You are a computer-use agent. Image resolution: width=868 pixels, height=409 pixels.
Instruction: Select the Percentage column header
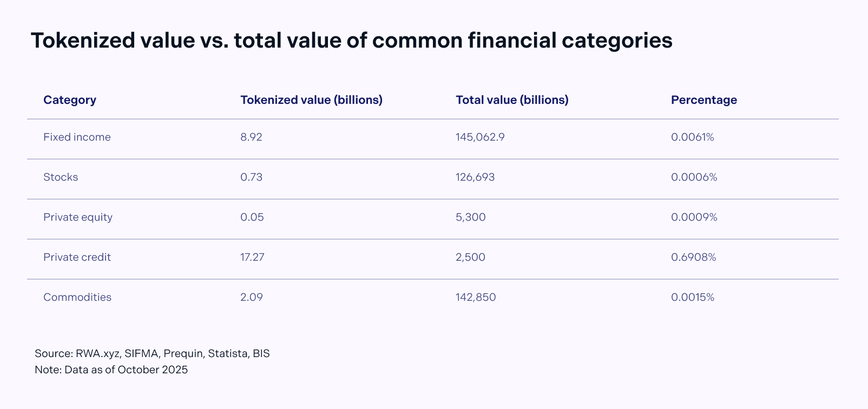pos(703,100)
